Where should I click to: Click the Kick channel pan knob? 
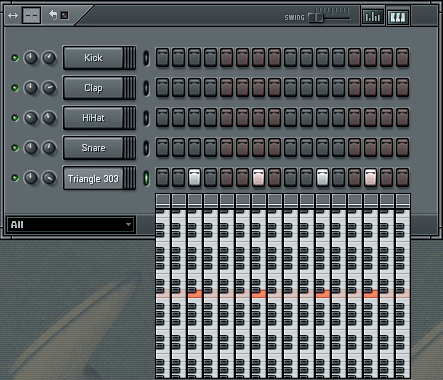[31, 58]
